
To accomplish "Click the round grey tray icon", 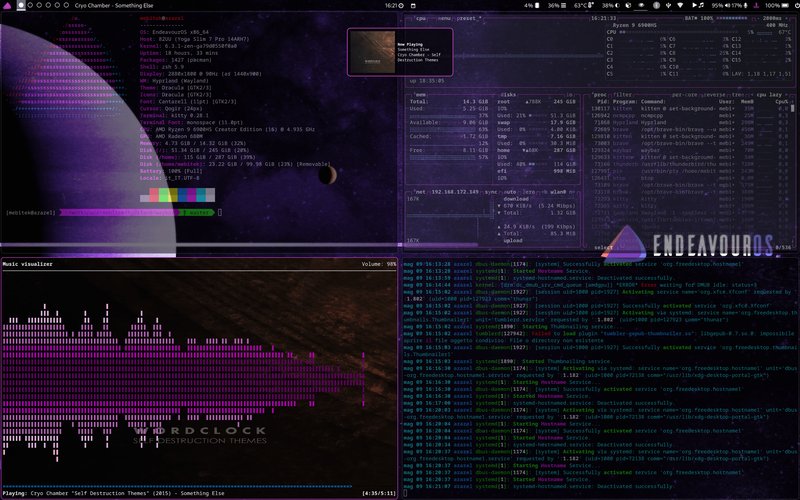I will point(657,6).
